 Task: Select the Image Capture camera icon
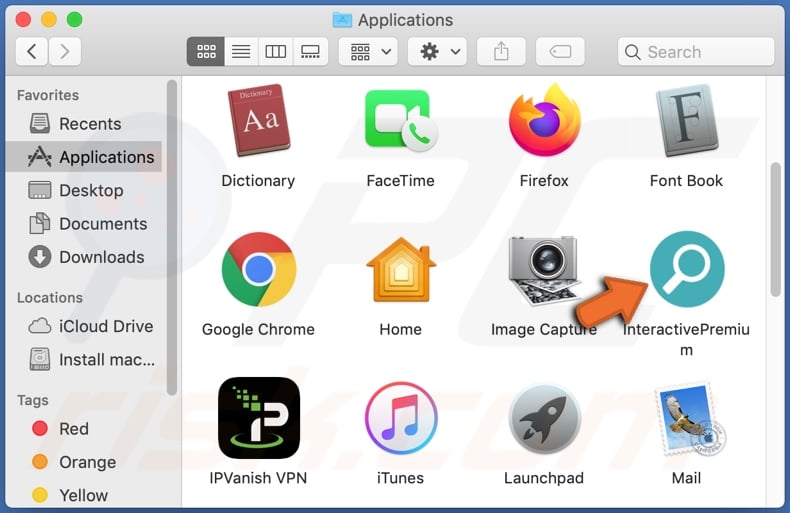pos(543,270)
